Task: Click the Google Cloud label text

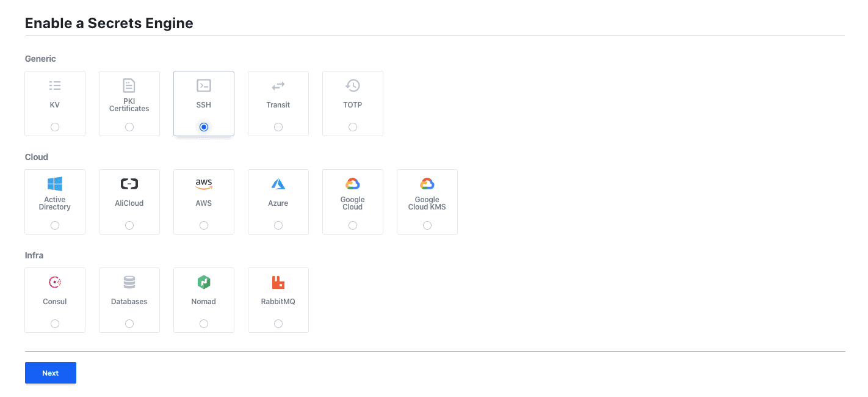Action: coord(353,203)
